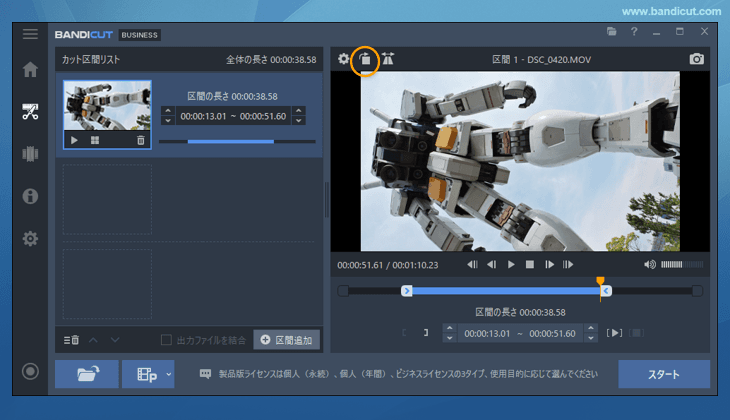Screen dimensions: 730x420
Task: Go to the Home screen
Action: (30, 69)
